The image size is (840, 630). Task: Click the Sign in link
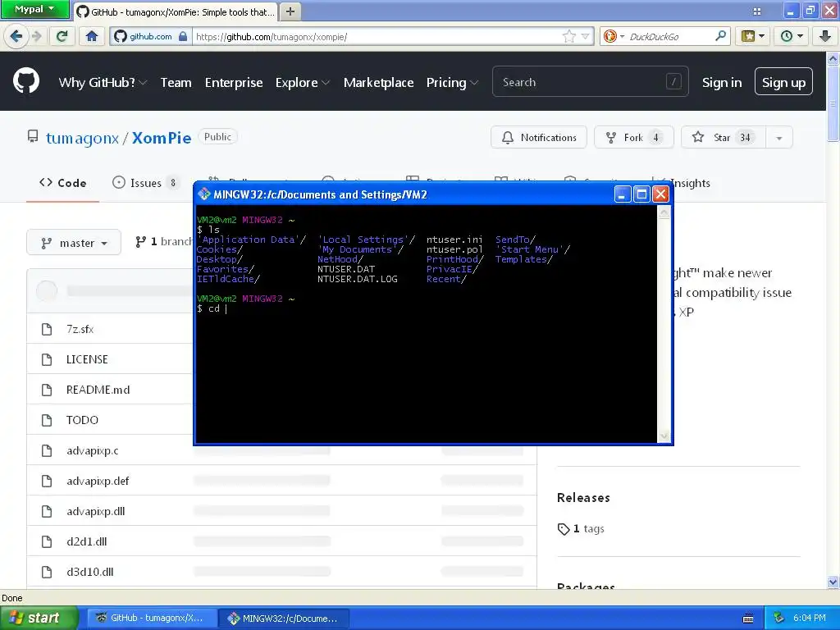[x=722, y=83]
